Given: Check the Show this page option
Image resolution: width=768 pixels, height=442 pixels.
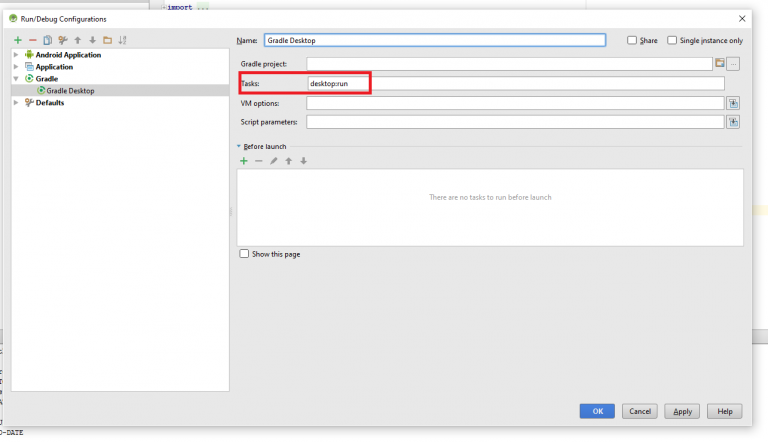Looking at the screenshot, I should click(x=244, y=254).
